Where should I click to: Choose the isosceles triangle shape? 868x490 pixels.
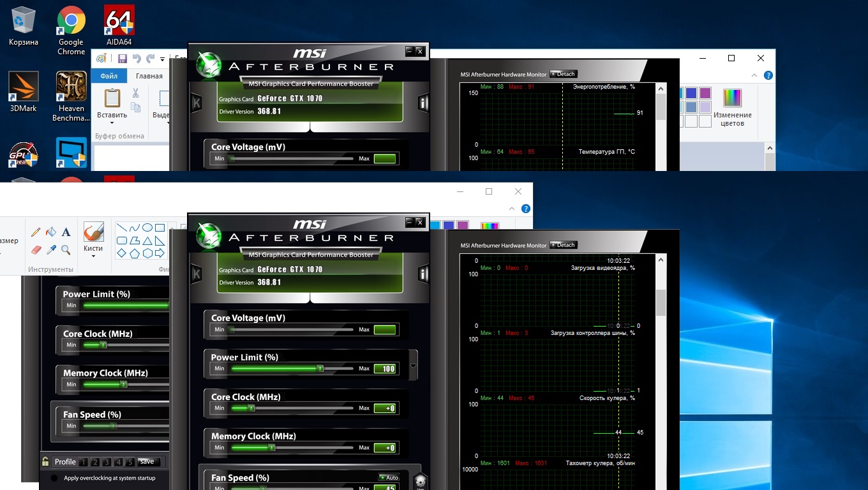pyautogui.click(x=147, y=241)
